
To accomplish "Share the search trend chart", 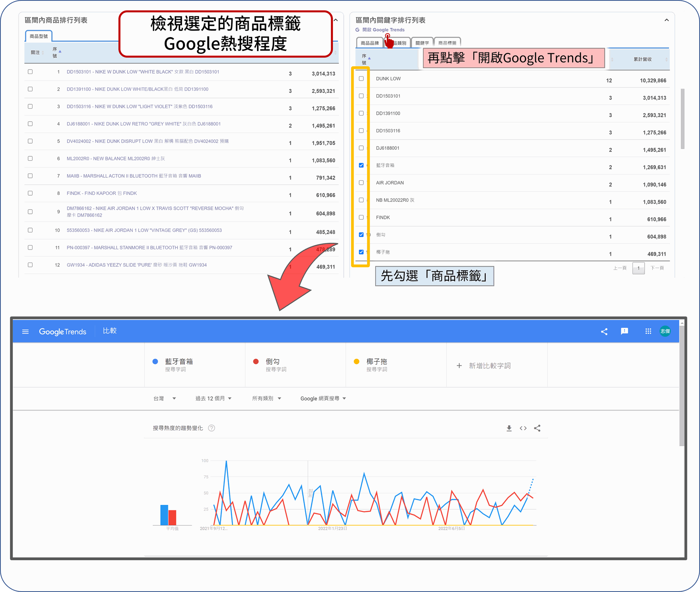I will click(537, 428).
